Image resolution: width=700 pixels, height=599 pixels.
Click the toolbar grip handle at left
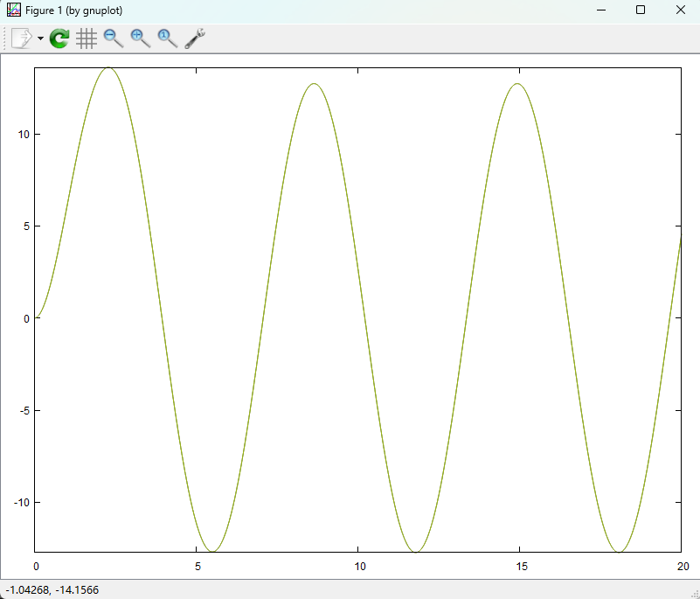5,38
